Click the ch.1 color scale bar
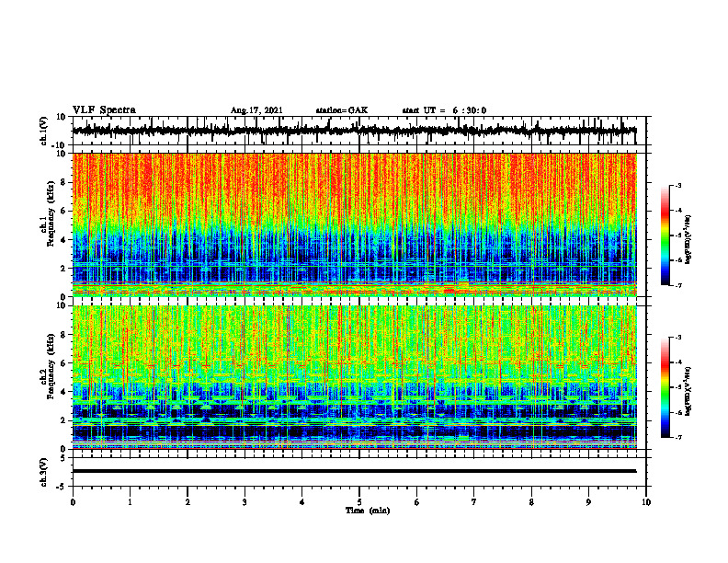 coord(665,236)
